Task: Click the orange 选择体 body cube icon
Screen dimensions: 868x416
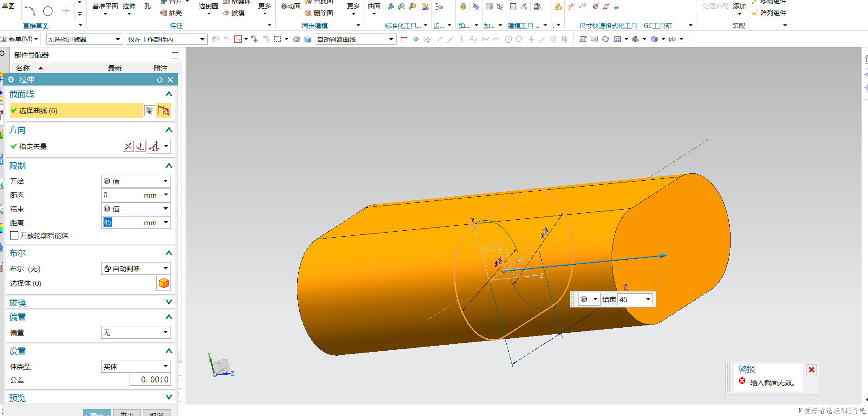Action: [164, 283]
